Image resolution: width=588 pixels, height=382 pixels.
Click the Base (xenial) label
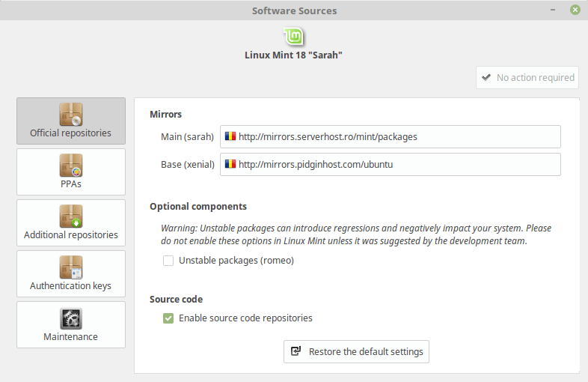188,165
